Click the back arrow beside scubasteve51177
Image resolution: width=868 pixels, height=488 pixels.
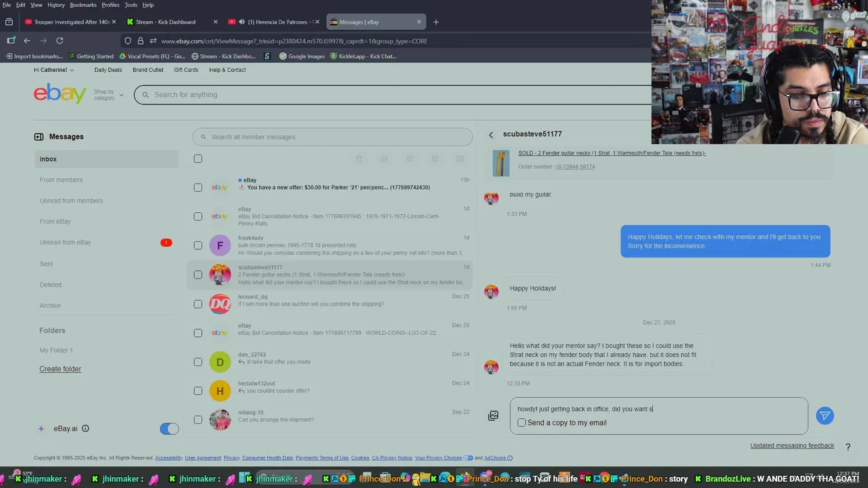tap(491, 135)
